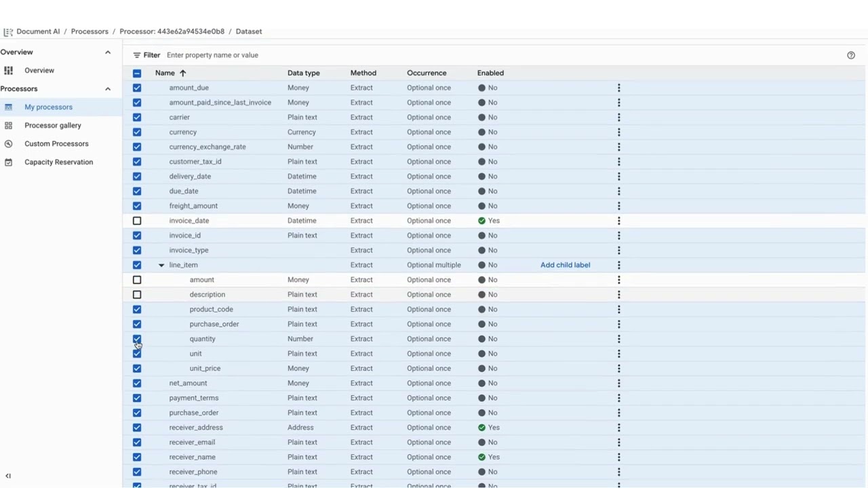The width and height of the screenshot is (868, 488).
Task: Collapse the line_item tree row
Action: tap(161, 265)
